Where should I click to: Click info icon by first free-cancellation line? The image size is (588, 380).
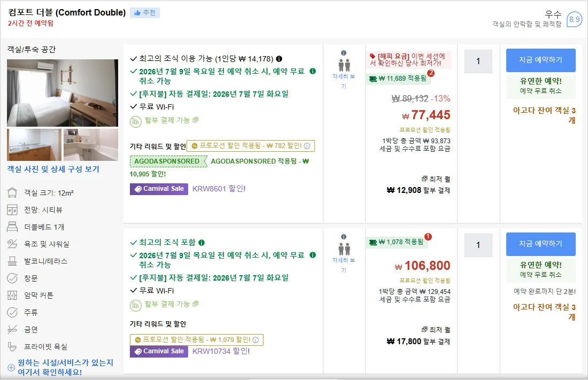click(313, 71)
